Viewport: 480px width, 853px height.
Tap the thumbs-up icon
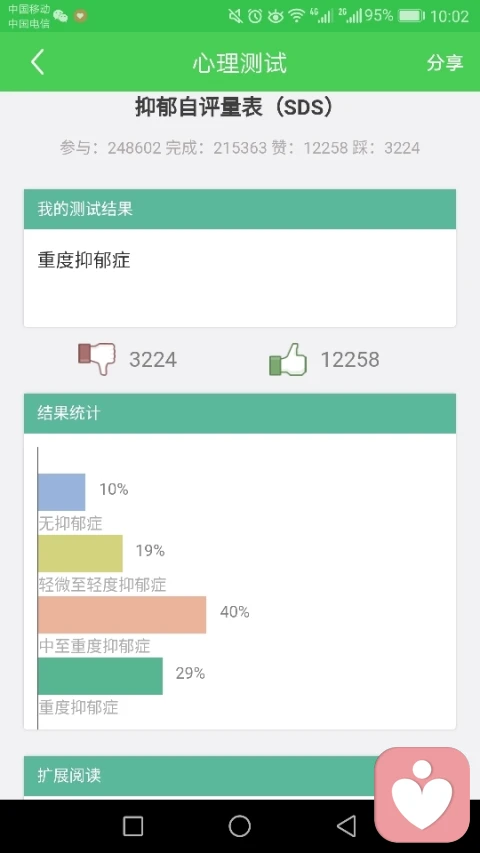coord(288,359)
